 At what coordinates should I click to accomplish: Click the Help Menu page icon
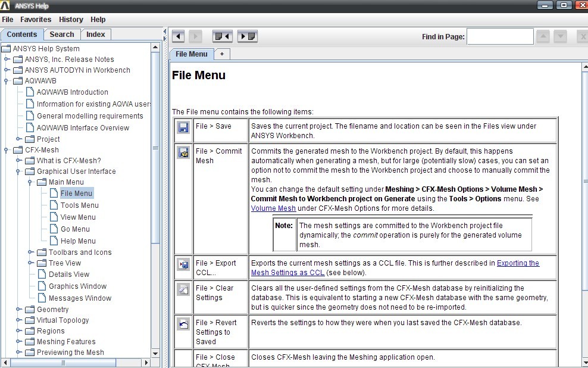pyautogui.click(x=54, y=241)
